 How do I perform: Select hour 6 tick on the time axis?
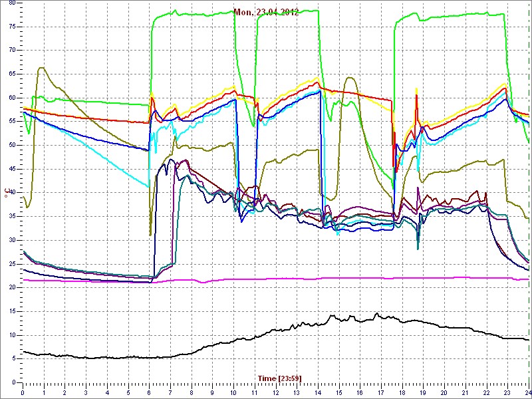pos(150,392)
